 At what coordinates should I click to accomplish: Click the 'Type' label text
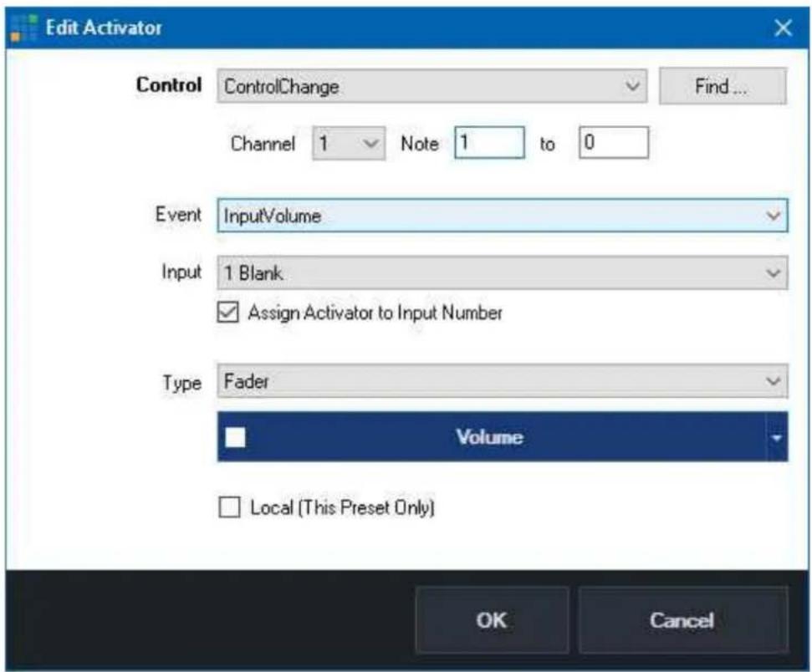coord(181,383)
